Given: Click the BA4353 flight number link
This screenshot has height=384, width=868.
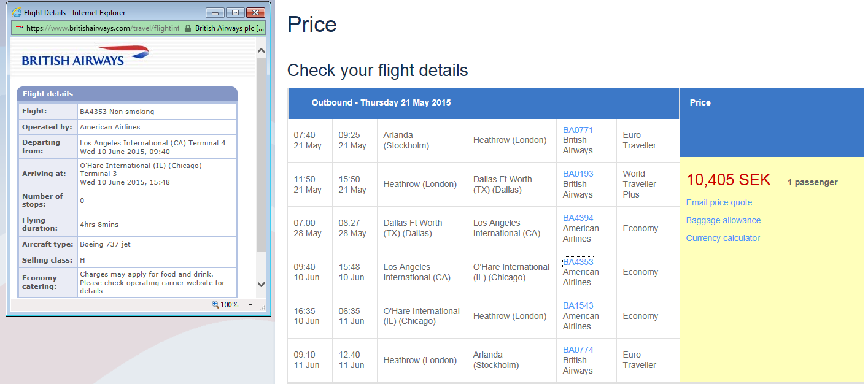Looking at the screenshot, I should point(578,262).
